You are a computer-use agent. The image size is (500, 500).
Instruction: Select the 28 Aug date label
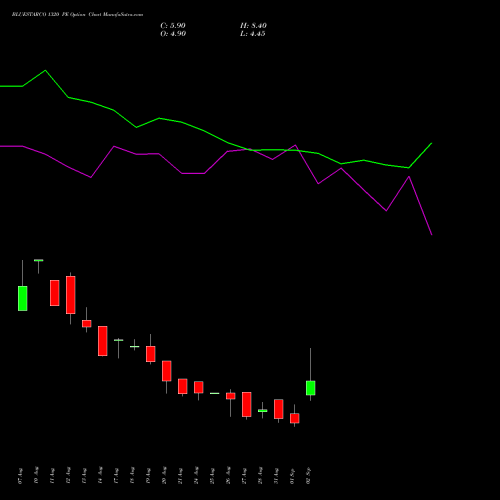click(260, 475)
